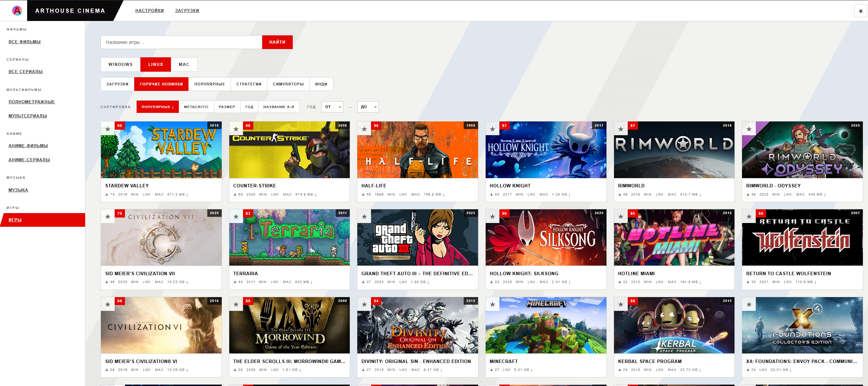Add Half-Life to favorites via star
Image resolution: width=868 pixels, height=386 pixels.
click(364, 129)
